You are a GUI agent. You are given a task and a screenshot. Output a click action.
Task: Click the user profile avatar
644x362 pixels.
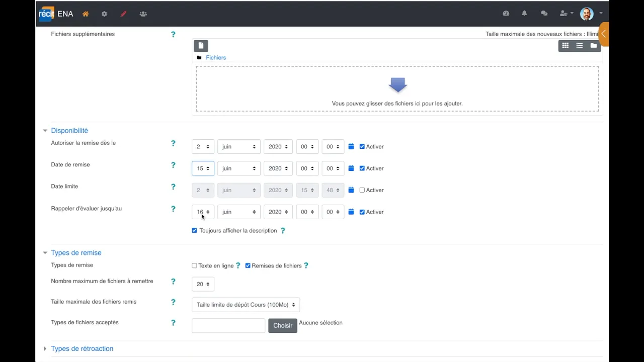(587, 14)
